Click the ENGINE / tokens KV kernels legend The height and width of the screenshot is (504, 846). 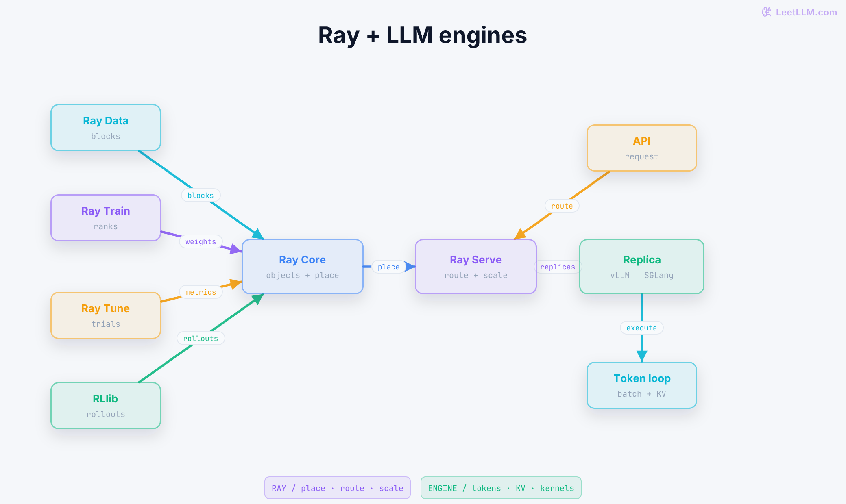coord(501,488)
